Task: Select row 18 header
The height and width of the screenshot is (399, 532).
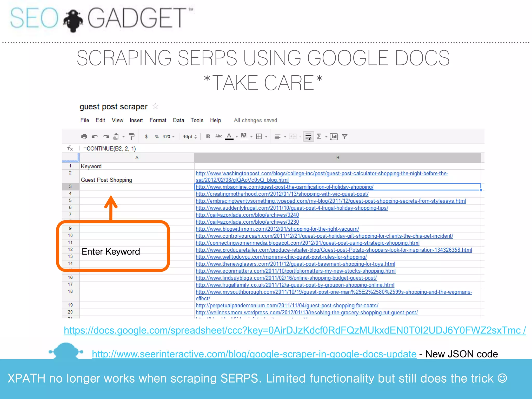Action: click(70, 295)
